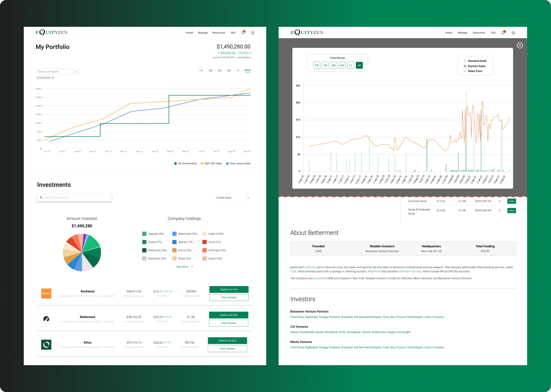Toggle 'Dow Jones index' series in chart legend
The height and width of the screenshot is (392, 551).
click(238, 163)
